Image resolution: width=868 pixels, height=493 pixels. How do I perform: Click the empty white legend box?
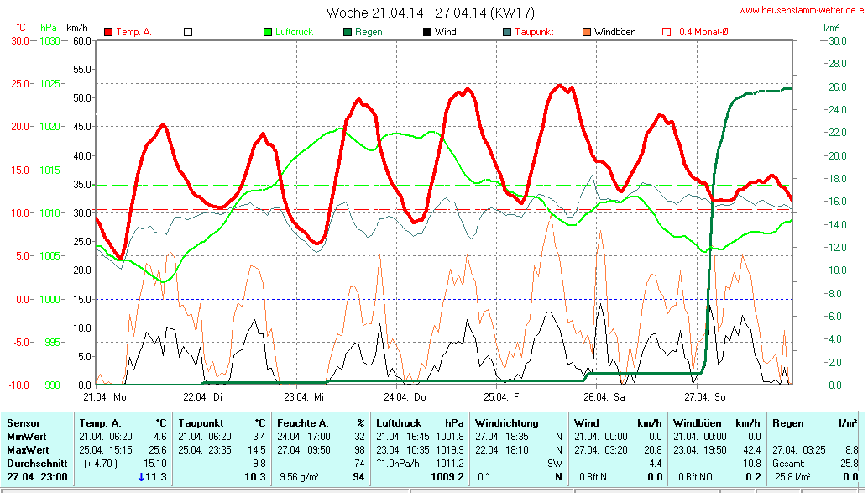(188, 32)
